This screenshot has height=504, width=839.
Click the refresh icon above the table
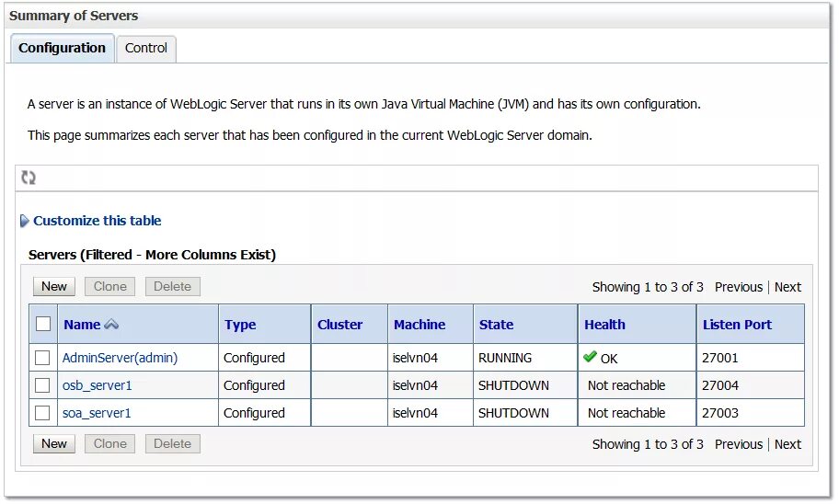pyautogui.click(x=29, y=178)
